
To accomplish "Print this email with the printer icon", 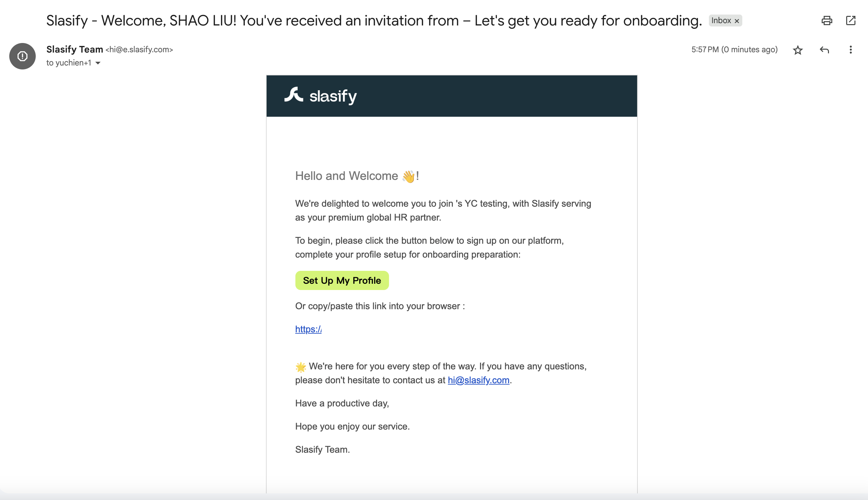I will point(826,21).
